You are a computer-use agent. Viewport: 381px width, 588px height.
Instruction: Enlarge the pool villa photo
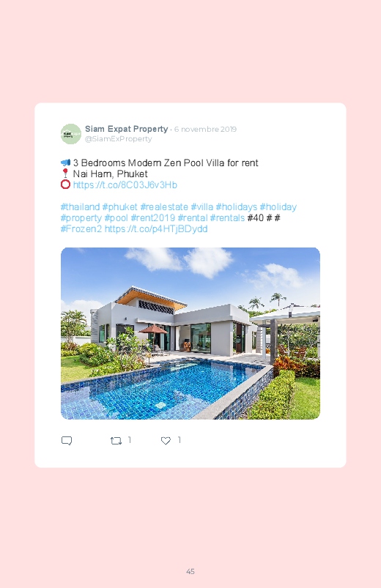tap(190, 333)
